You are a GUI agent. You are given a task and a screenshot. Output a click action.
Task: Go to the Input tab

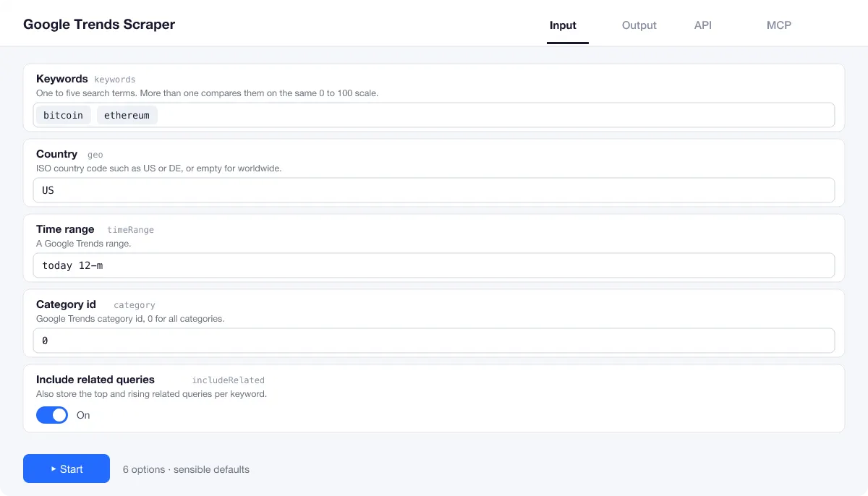(563, 25)
